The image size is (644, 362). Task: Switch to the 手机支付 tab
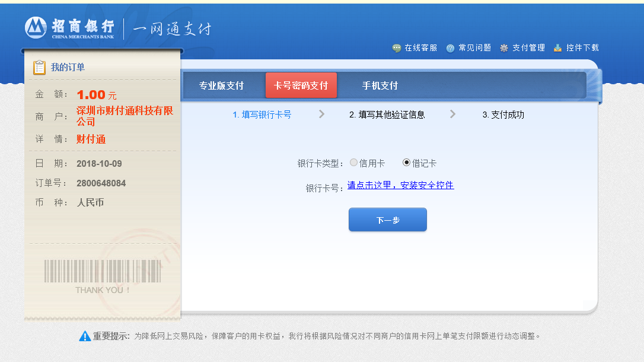380,85
